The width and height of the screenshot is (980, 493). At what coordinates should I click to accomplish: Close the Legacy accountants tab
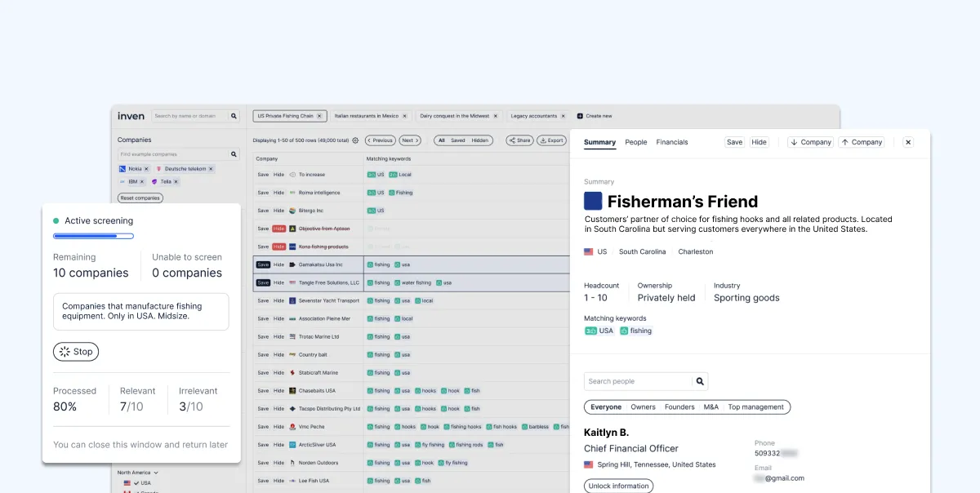[563, 116]
